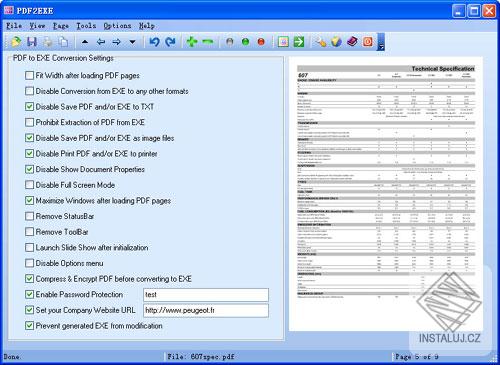Click the Save floppy disk icon
Screen dimensions: 500x365
(x=32, y=42)
